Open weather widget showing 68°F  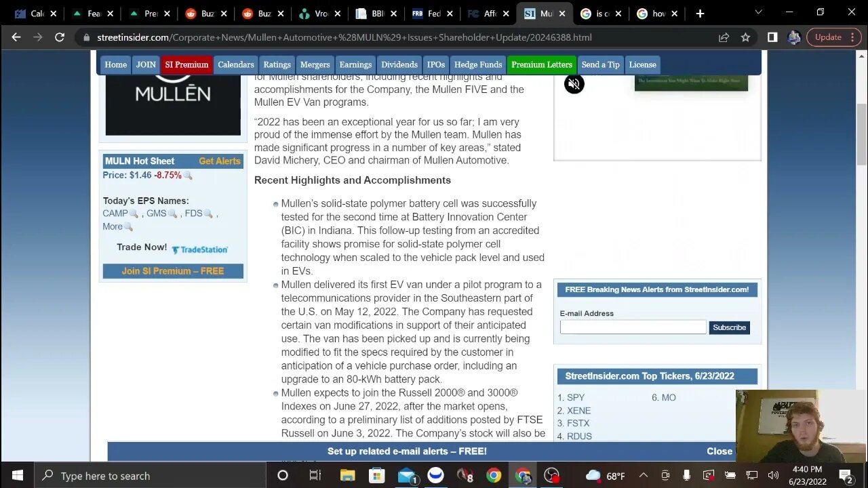tap(605, 476)
